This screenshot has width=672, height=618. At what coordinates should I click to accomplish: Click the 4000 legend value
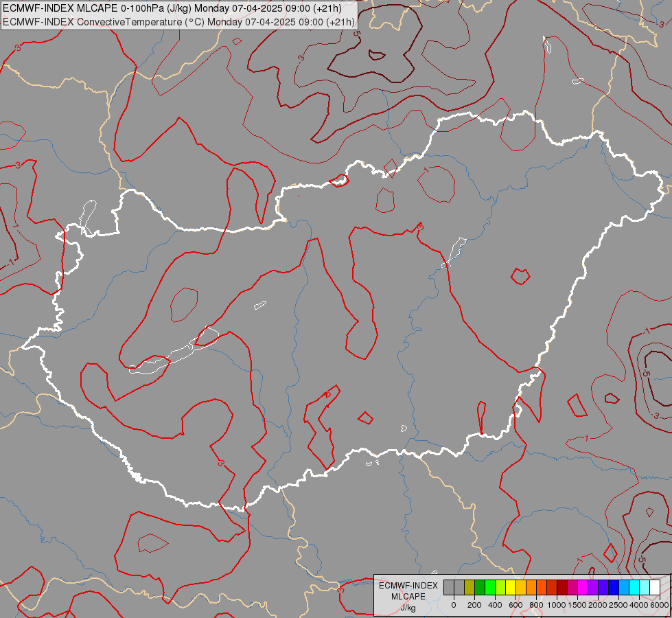[x=639, y=605]
